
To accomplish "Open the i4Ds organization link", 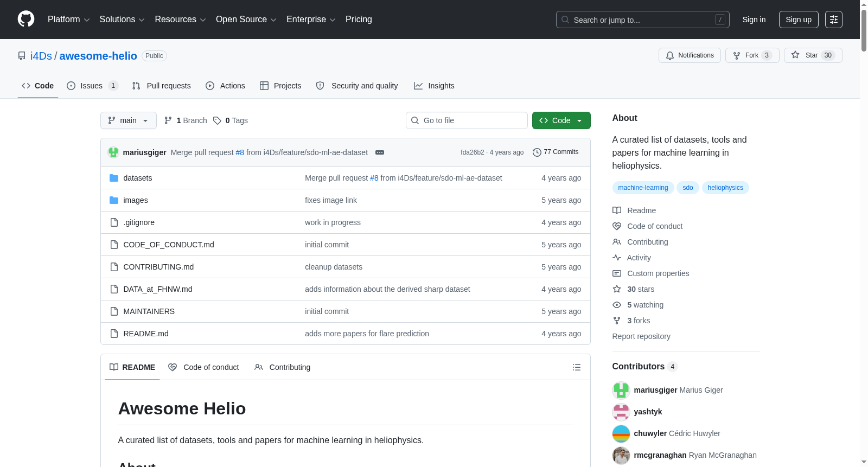I will coord(41,56).
